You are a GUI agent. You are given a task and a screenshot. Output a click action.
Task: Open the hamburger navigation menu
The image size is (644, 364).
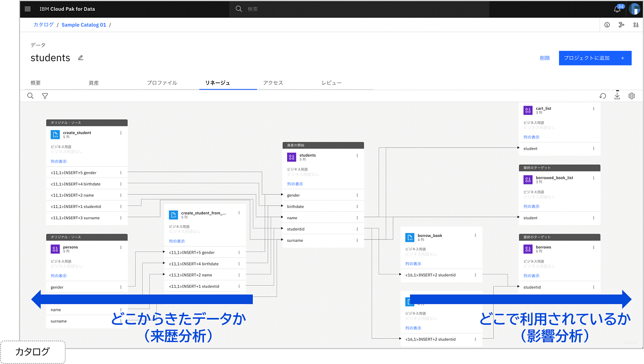pos(28,9)
